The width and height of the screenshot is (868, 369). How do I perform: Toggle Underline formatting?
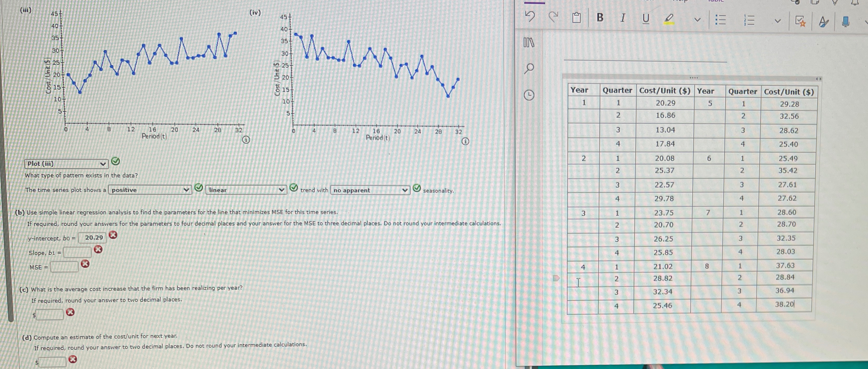(646, 19)
